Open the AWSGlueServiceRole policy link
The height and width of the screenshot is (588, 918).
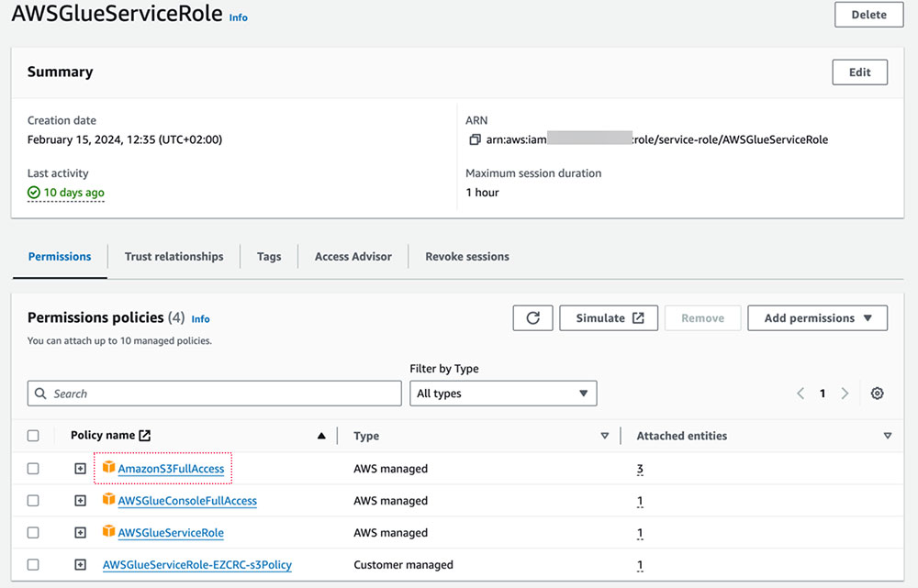pyautogui.click(x=171, y=532)
